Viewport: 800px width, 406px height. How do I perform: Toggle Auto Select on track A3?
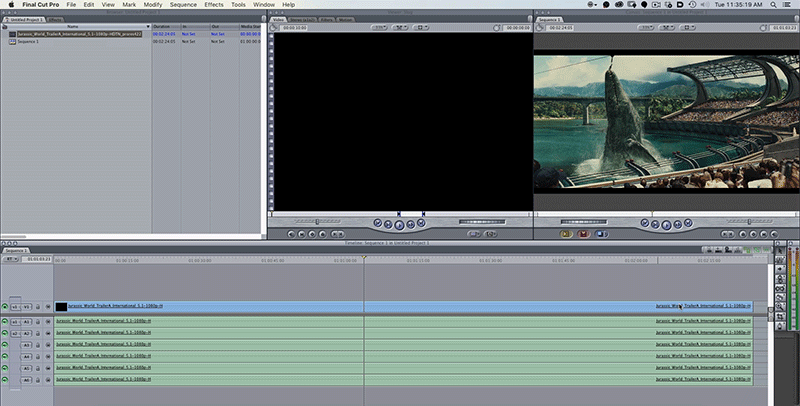click(48, 345)
